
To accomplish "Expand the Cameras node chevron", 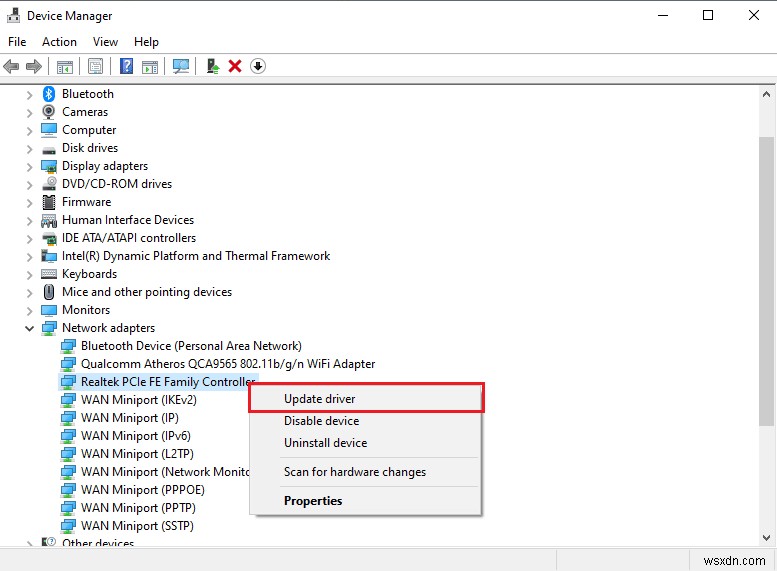I will 29,113.
